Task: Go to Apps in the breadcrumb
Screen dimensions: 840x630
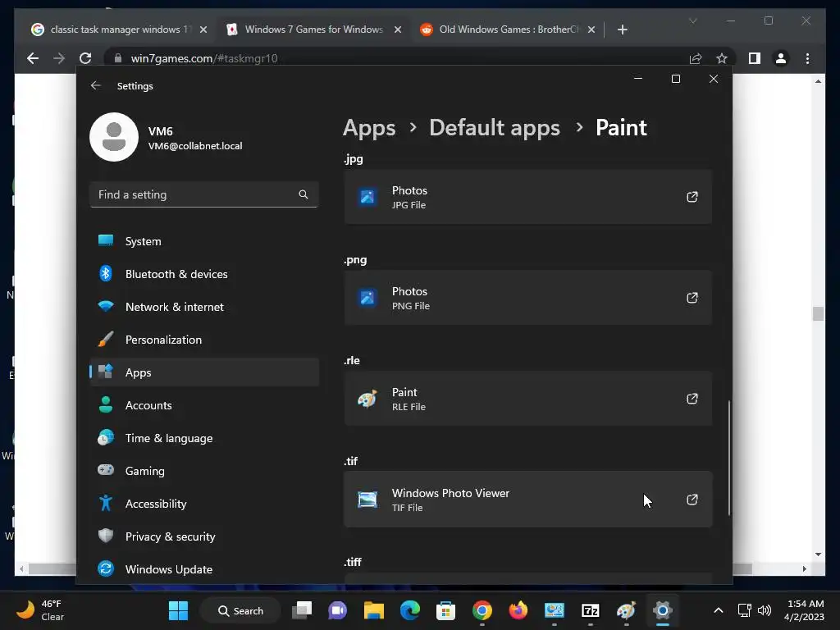Action: click(369, 127)
